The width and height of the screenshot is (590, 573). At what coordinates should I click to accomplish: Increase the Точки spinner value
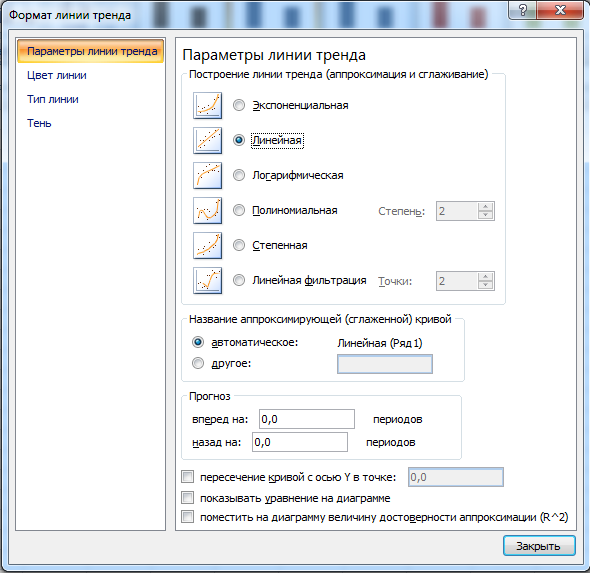pos(485,277)
